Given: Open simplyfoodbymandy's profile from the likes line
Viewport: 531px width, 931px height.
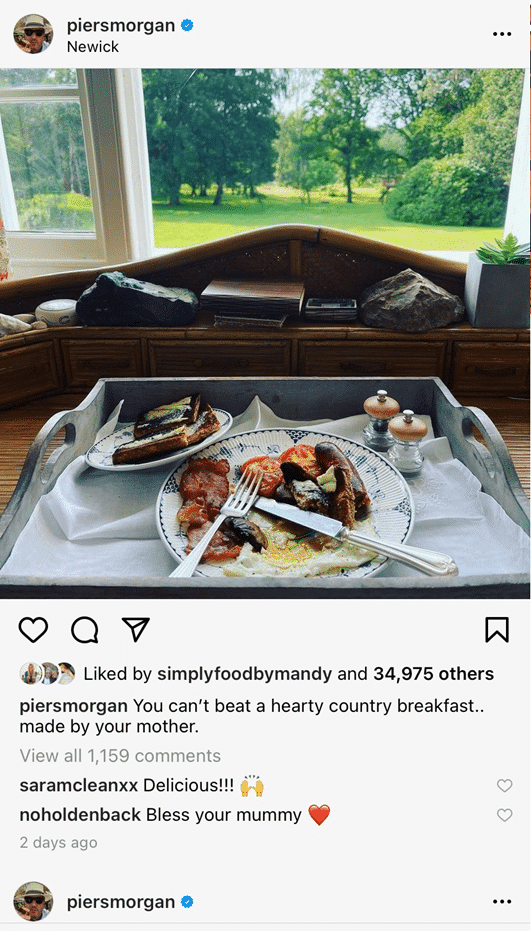Looking at the screenshot, I should [244, 674].
